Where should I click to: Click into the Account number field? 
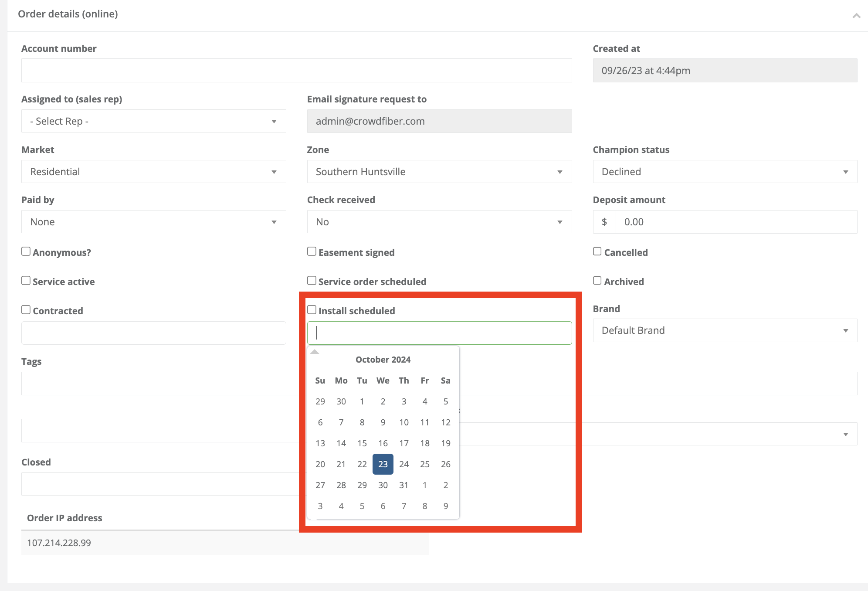click(x=296, y=71)
